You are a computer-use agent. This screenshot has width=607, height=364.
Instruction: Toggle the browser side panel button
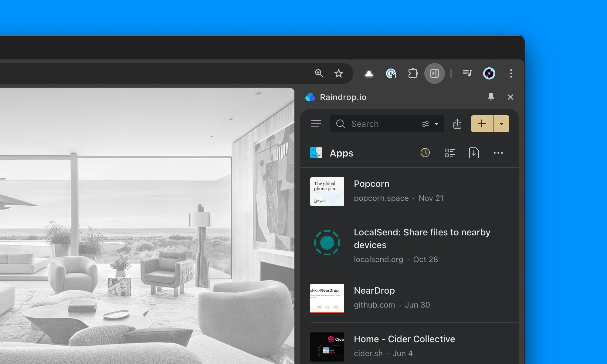tap(434, 73)
